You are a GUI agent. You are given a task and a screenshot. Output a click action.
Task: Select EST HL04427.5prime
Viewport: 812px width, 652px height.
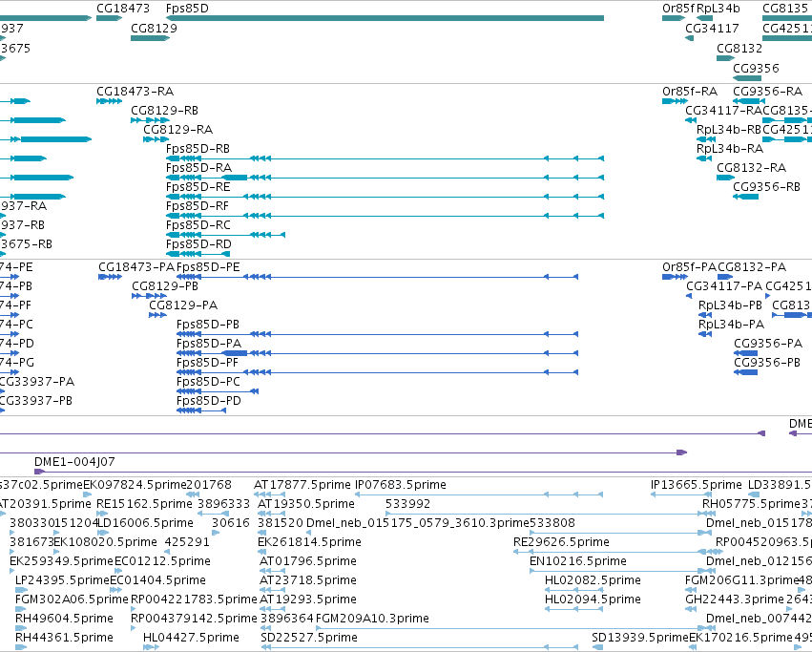point(191,638)
